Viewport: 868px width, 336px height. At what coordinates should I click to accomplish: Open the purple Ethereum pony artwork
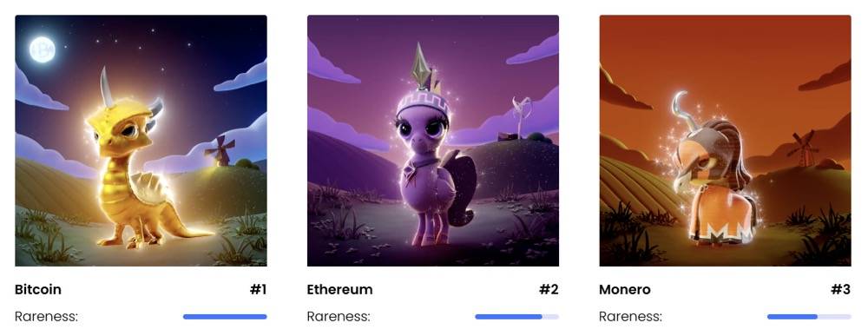tap(433, 141)
